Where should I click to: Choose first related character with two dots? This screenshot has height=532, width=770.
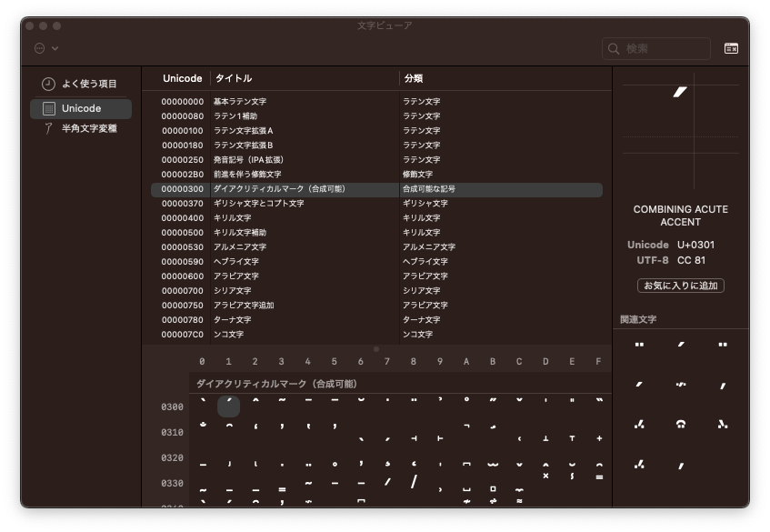(639, 345)
